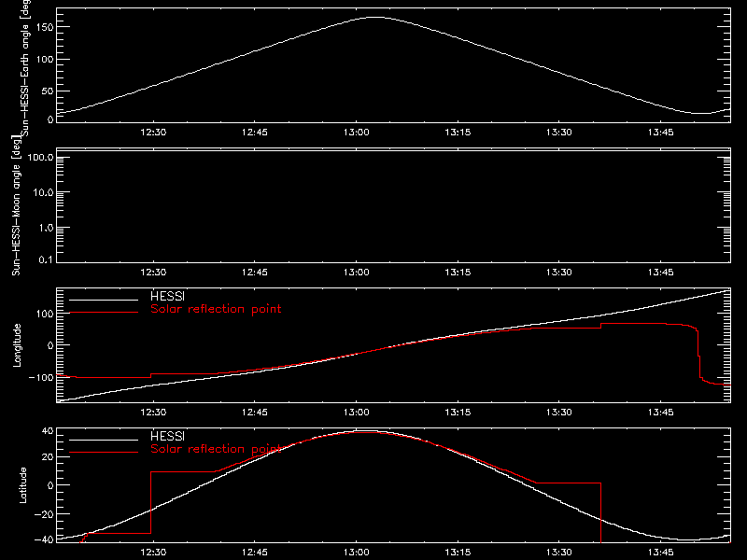Screen dimensions: 747x560
Task: Click 13:45 label under Earth angle plot
Action: pos(661,133)
